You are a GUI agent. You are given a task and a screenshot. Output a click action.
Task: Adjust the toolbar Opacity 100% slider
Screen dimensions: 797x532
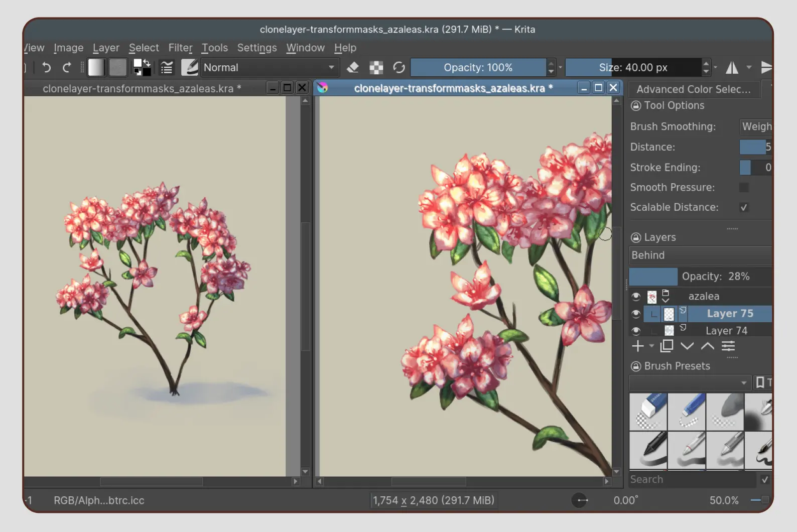coord(478,67)
